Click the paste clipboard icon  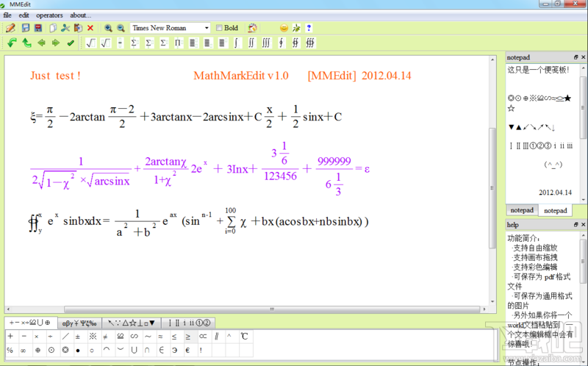click(78, 28)
